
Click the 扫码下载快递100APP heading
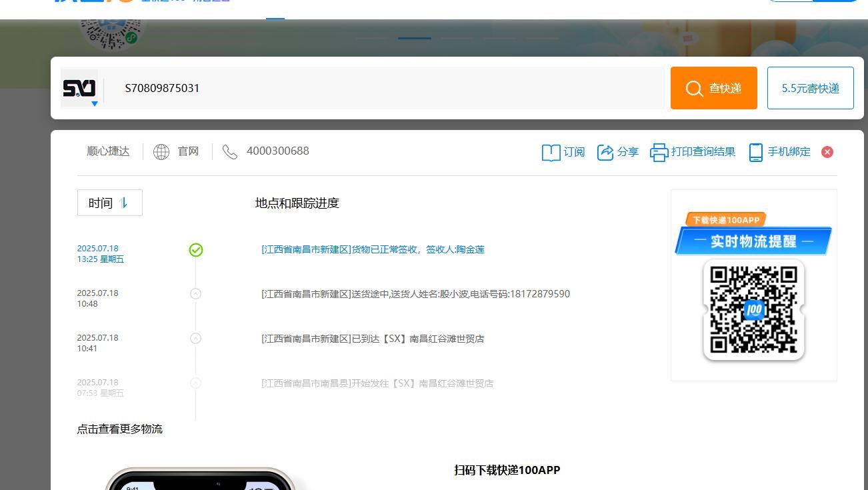click(507, 470)
